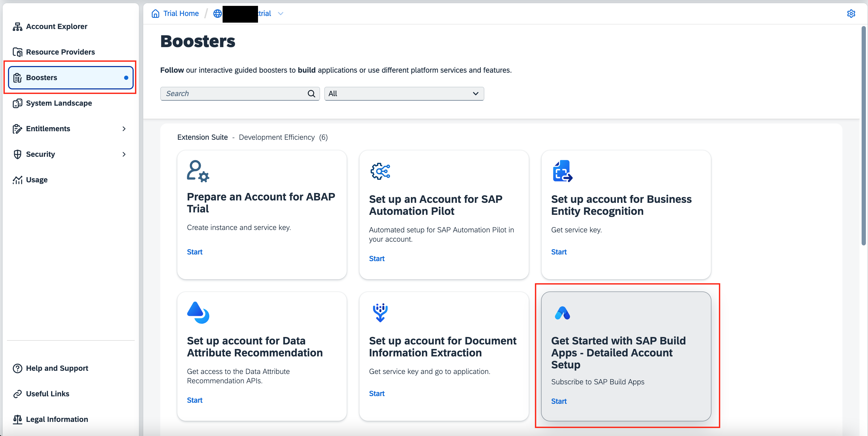Click the Trial Home house icon
This screenshot has height=436, width=868.
point(155,14)
